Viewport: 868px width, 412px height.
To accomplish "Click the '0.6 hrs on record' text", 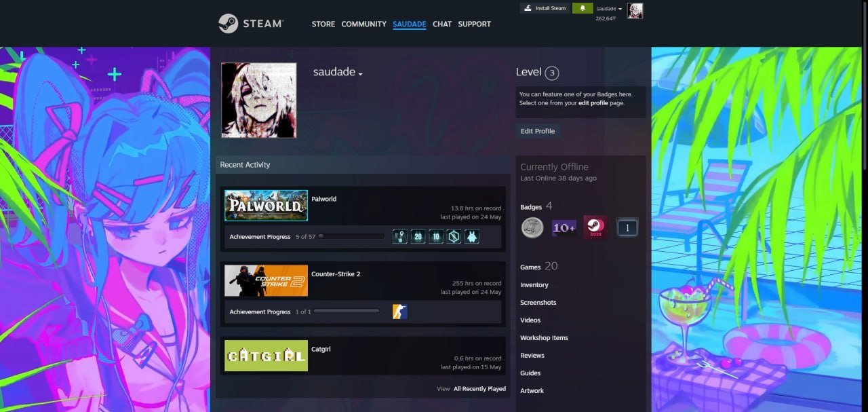I will (477, 358).
